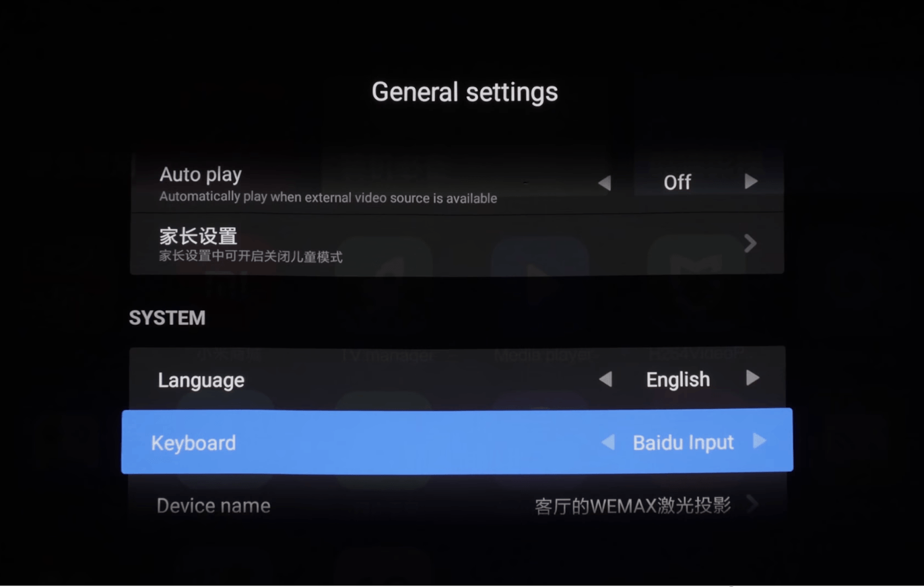924x587 pixels.
Task: Click the right arrow after Baidu Input
Action: tap(760, 441)
